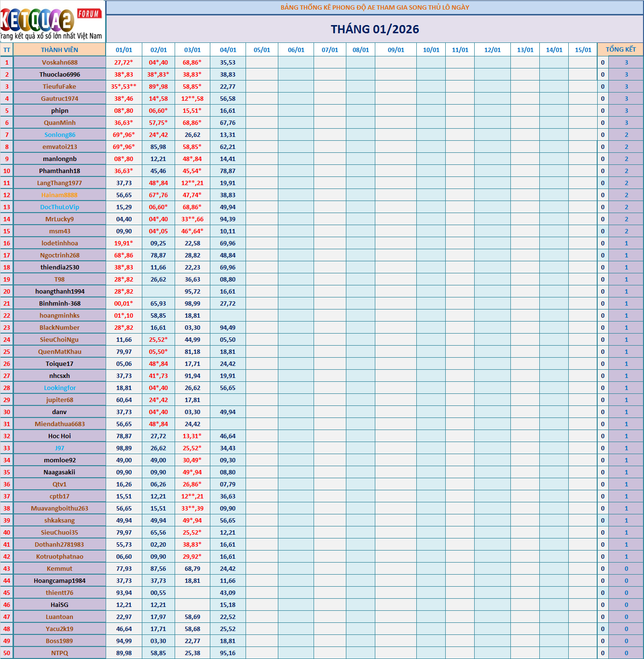The height and width of the screenshot is (659, 644).
Task: Select Muavangboithu263's 03/01 cell showing 33**,39
Action: [192, 508]
